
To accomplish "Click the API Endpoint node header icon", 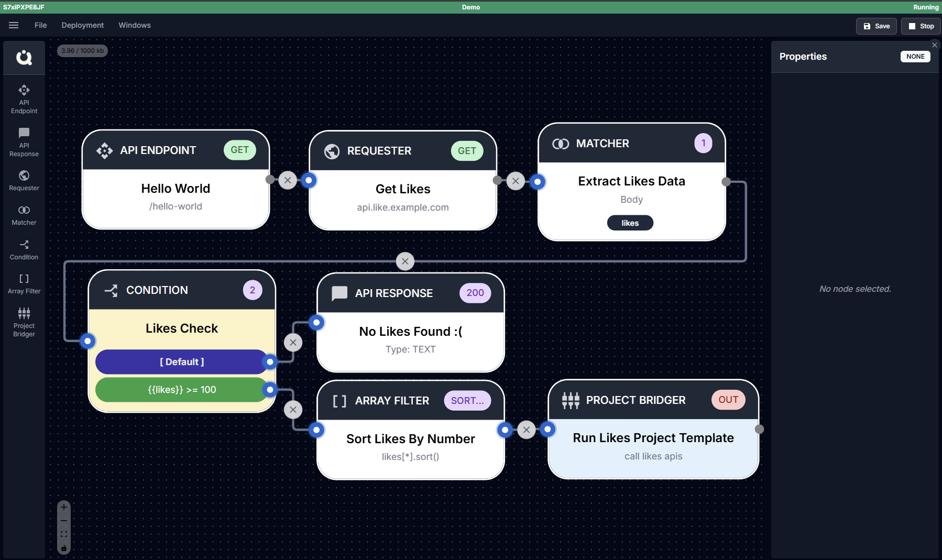I will coord(104,150).
